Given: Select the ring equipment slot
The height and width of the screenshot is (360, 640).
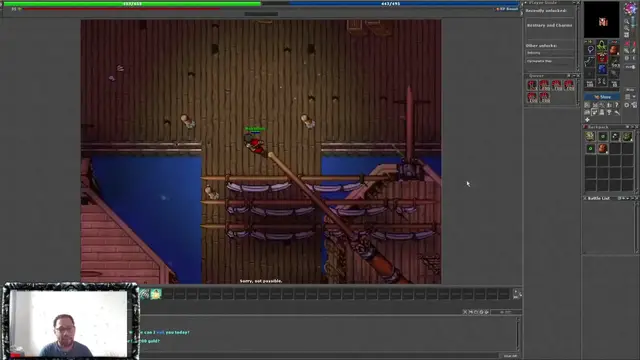Looking at the screenshot, I should [x=590, y=73].
